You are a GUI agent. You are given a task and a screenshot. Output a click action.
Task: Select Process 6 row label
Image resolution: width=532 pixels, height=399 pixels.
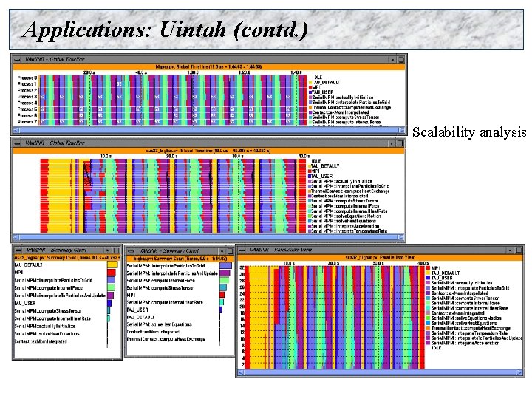coord(27,116)
